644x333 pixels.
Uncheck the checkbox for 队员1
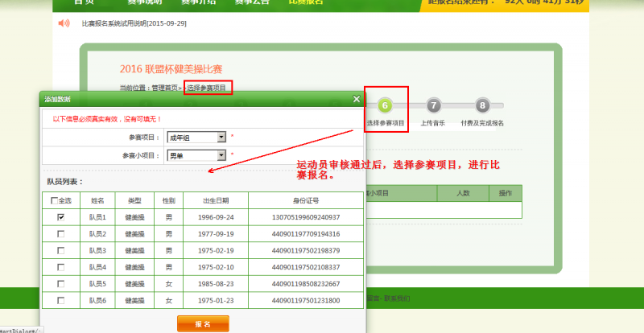coord(61,217)
